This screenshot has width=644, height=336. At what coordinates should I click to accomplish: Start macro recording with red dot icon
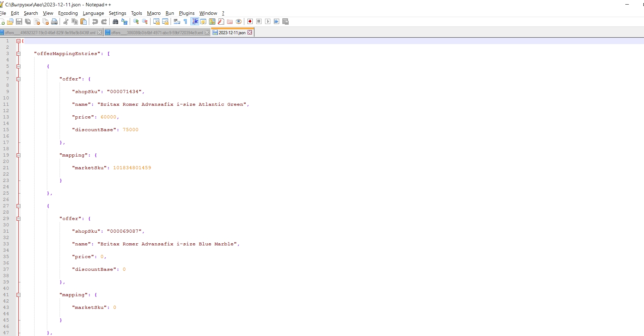click(x=250, y=22)
